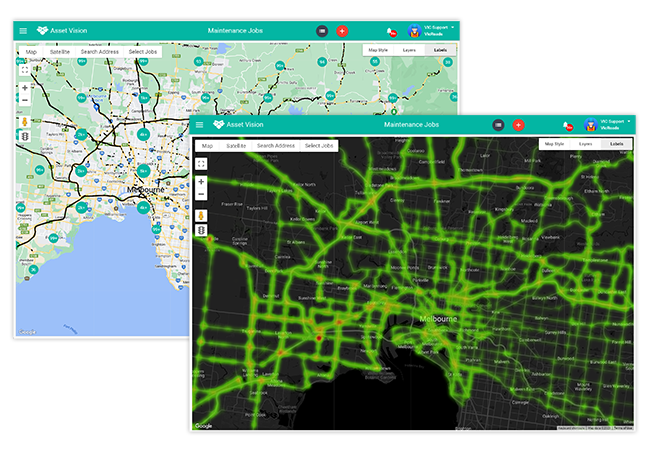Open Layers options in front window
Screen dimensions: 650x450
(x=585, y=144)
